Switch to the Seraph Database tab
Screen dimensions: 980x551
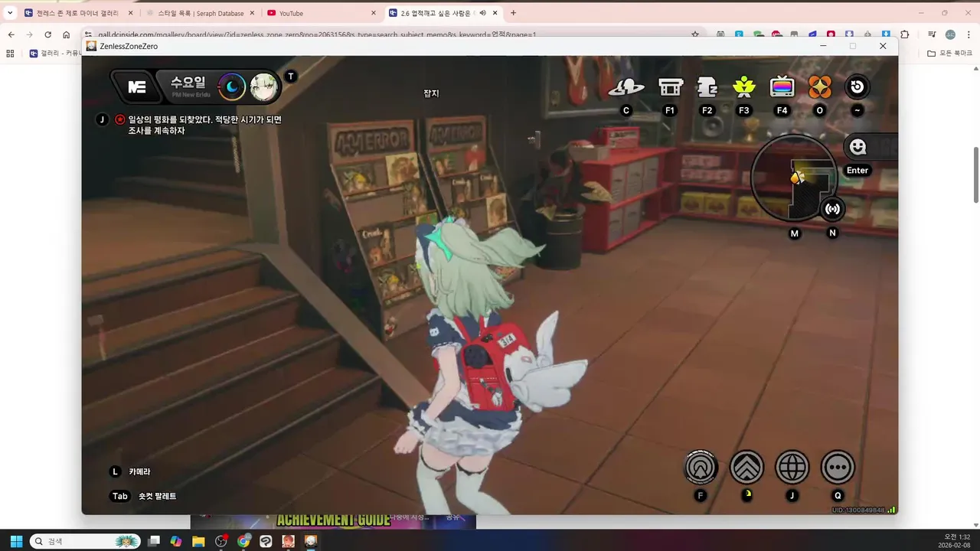coord(199,13)
